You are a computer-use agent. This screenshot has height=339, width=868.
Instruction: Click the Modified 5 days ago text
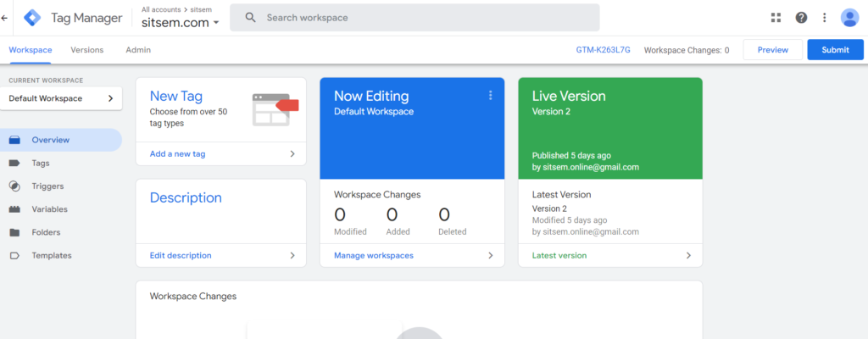(x=570, y=220)
